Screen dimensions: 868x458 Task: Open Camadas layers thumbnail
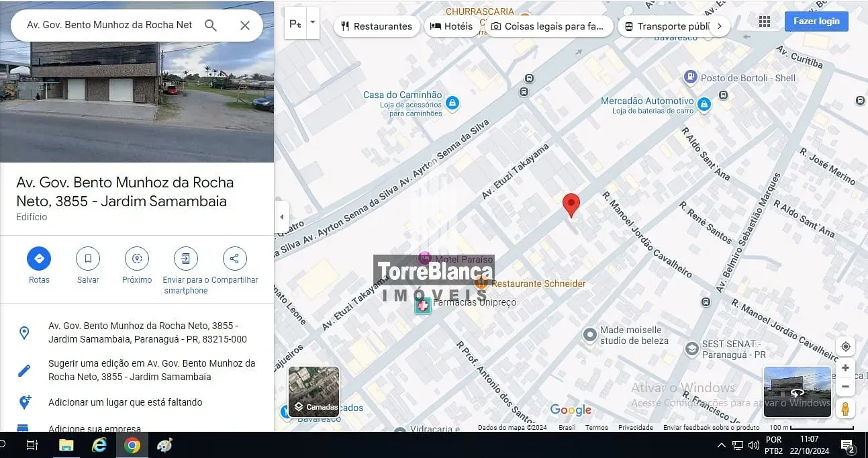314,392
